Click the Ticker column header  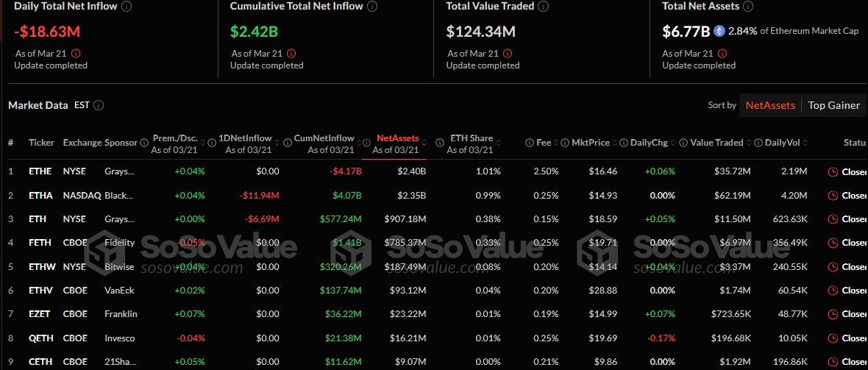pos(41,143)
